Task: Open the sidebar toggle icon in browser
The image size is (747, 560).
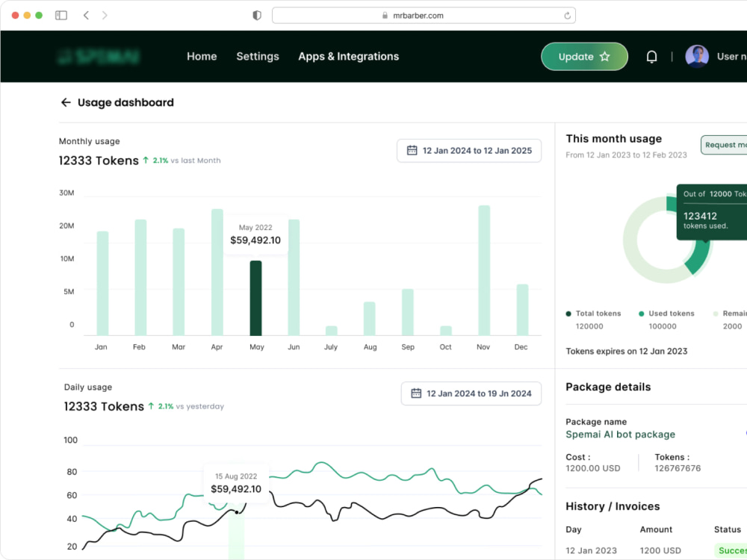Action: (x=61, y=15)
